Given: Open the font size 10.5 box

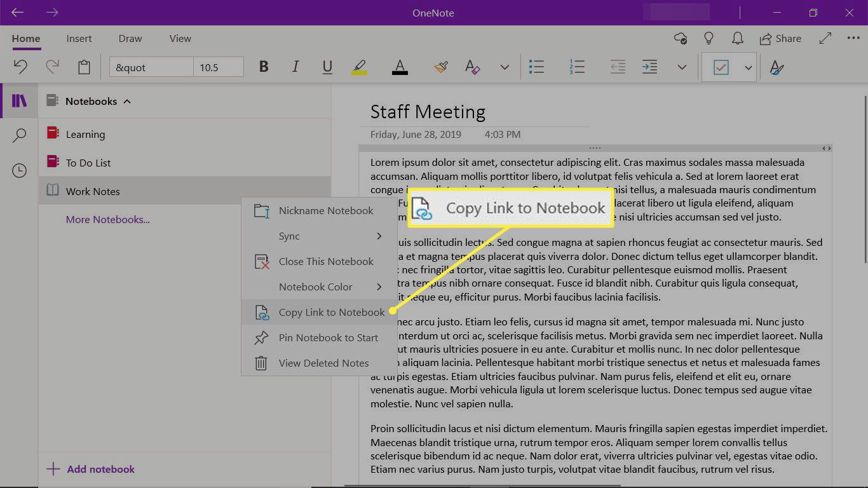Looking at the screenshot, I should click(x=219, y=67).
